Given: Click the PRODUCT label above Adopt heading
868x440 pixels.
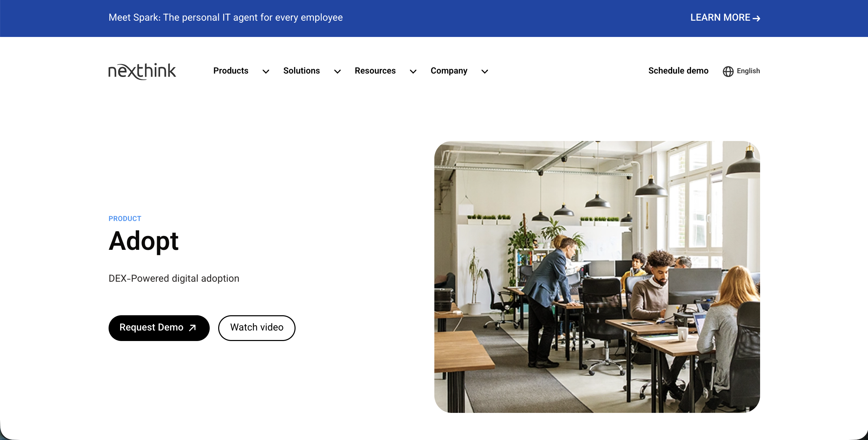Looking at the screenshot, I should pos(125,219).
